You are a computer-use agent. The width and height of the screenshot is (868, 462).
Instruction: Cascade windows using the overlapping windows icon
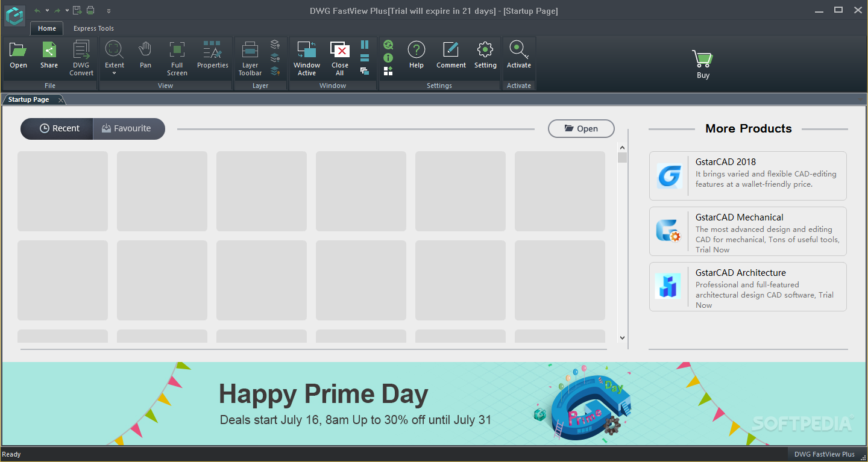tap(365, 71)
